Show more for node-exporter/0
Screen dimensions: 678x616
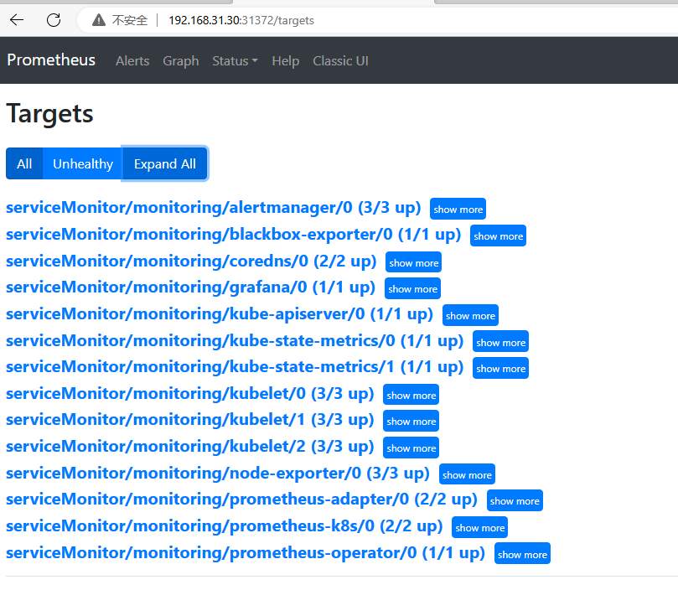coord(467,474)
